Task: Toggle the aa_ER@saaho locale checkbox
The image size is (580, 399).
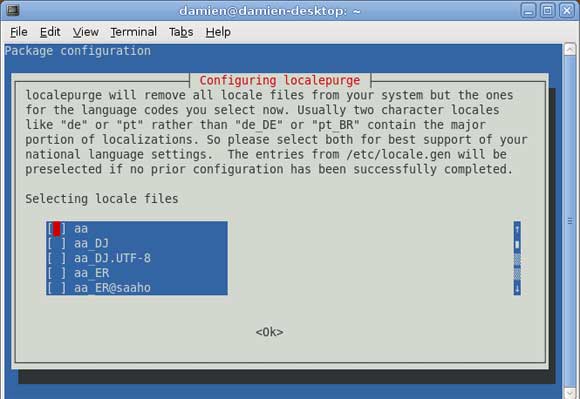Action: pyautogui.click(x=56, y=288)
